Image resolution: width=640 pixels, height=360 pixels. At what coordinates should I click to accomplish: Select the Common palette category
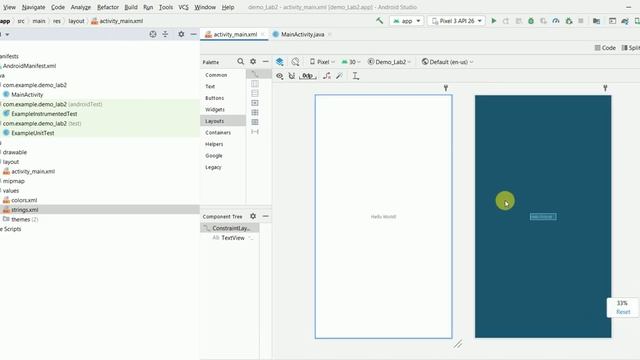216,75
